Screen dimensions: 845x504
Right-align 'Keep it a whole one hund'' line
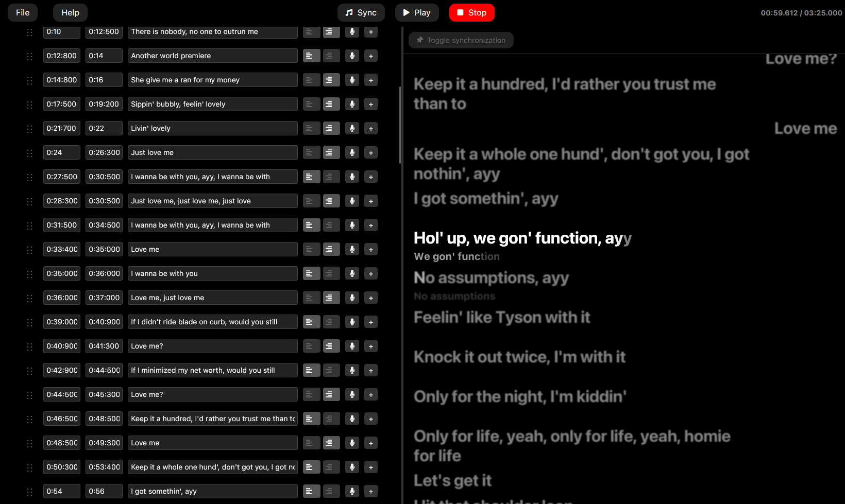pyautogui.click(x=331, y=467)
